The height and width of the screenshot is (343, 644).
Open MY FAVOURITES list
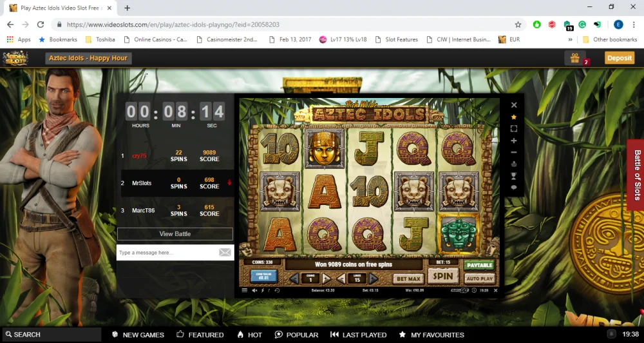(431, 335)
